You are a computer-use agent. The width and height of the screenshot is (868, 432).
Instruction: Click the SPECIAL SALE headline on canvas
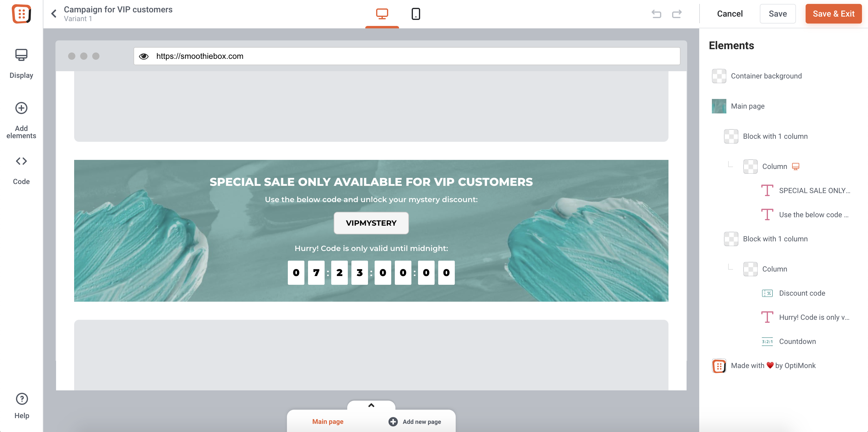(371, 182)
